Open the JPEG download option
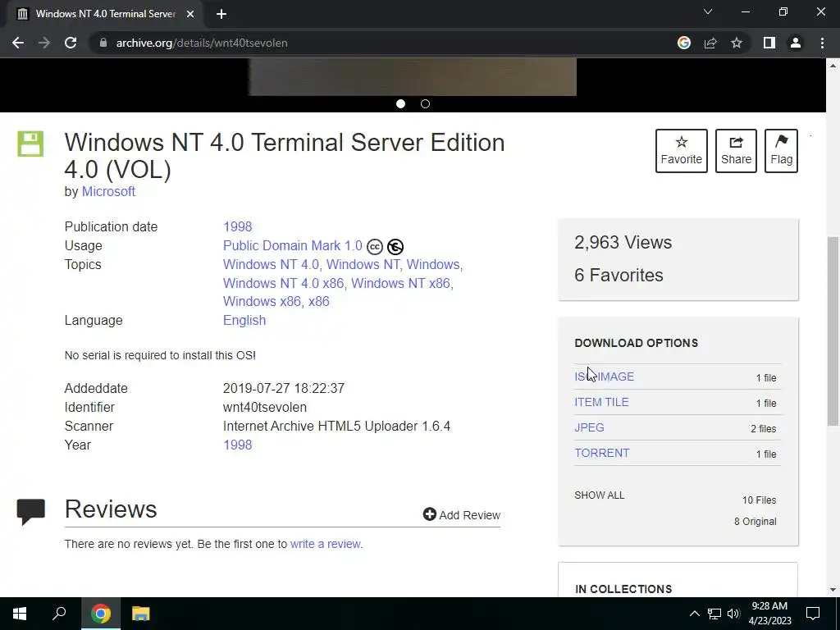This screenshot has height=630, width=840. coord(589,427)
